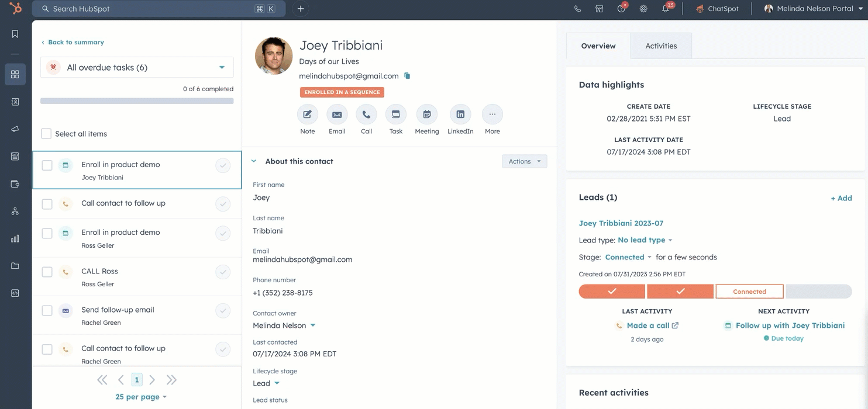The image size is (868, 409).
Task: Go to page 1 in task pagination
Action: coord(137,380)
